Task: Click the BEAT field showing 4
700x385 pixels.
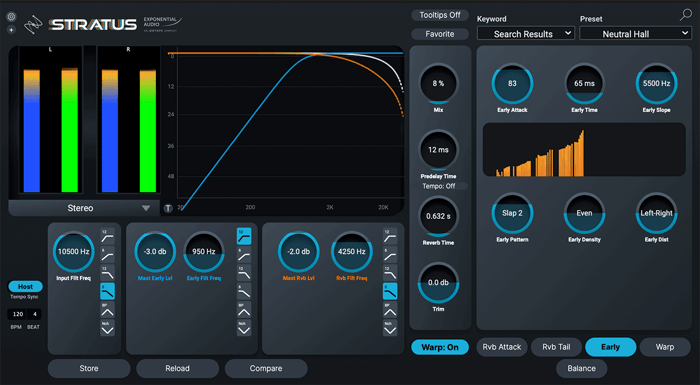Action: point(35,314)
